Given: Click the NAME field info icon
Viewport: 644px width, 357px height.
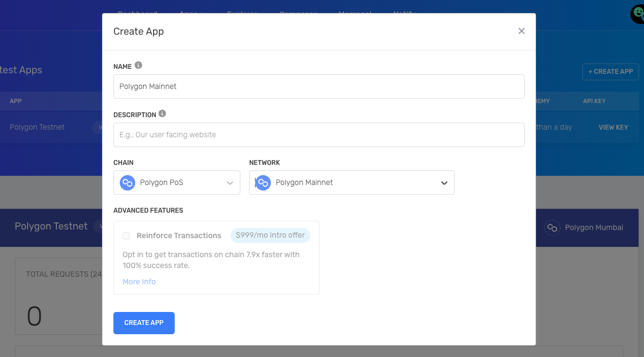Looking at the screenshot, I should pyautogui.click(x=138, y=65).
